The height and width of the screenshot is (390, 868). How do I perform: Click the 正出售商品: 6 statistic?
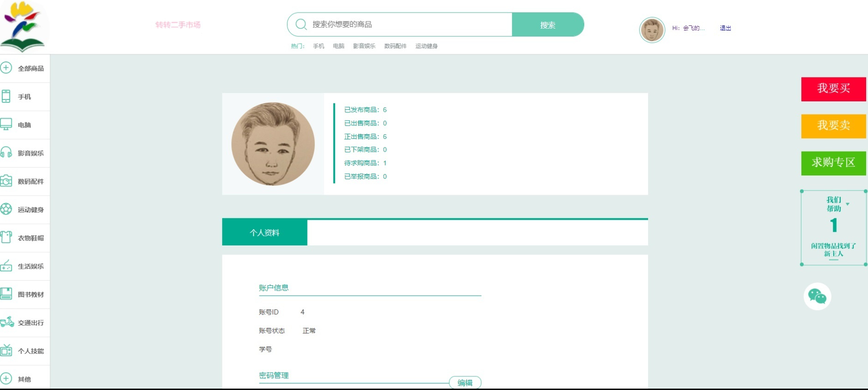[x=365, y=137]
